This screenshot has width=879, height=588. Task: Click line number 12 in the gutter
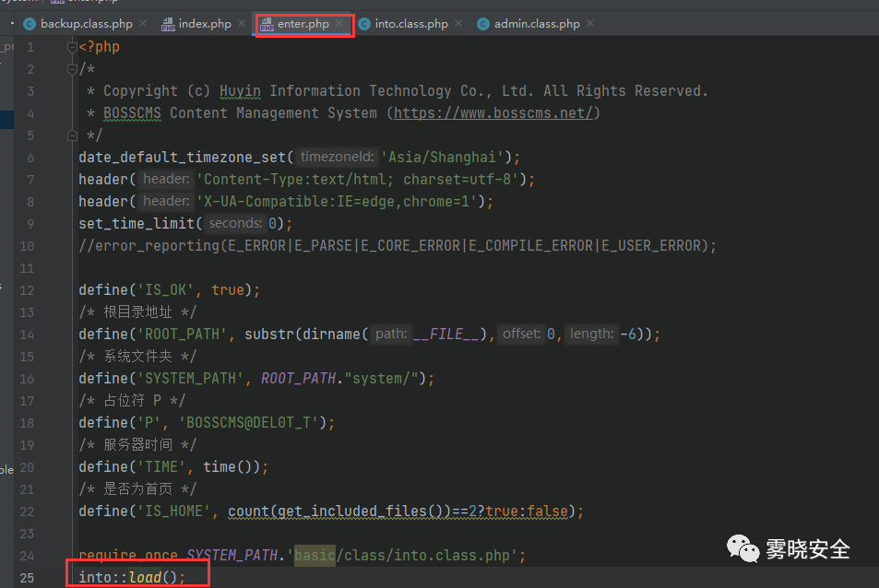pos(27,290)
